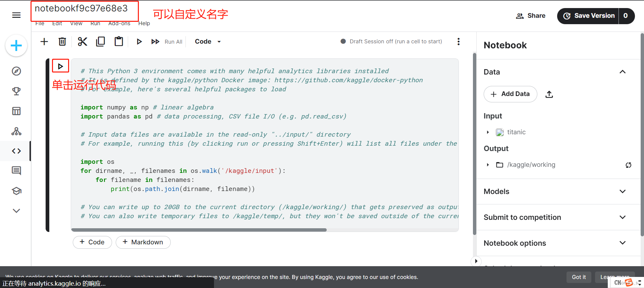Screen dimensions: 644x288
Task: Expand the titanic input tree arrow
Action: 488,132
